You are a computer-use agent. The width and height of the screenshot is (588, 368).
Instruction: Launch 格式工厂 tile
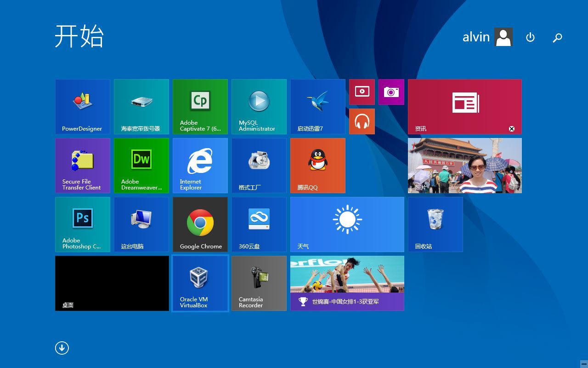pyautogui.click(x=259, y=166)
